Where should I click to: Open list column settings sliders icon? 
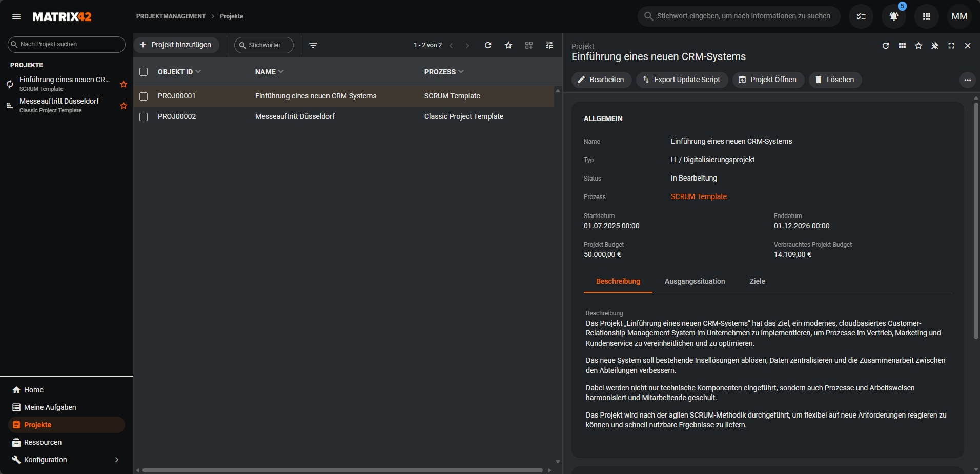[549, 45]
